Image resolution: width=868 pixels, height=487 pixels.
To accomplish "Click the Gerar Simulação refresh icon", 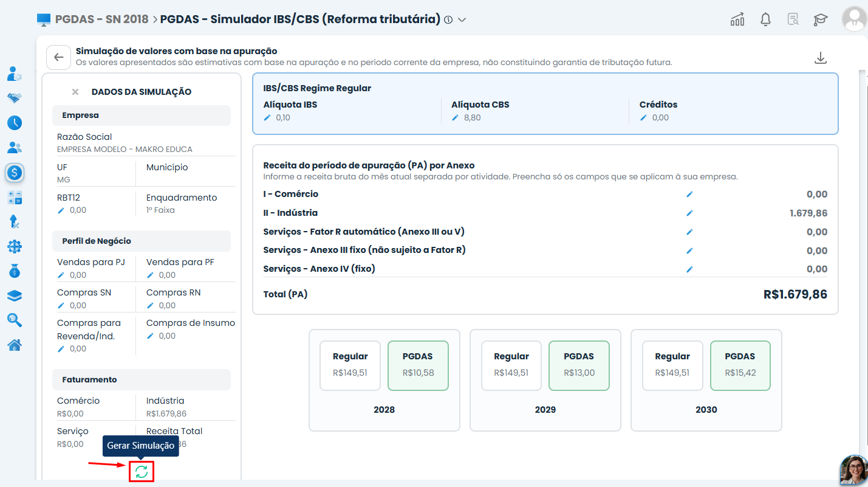I will tap(142, 472).
